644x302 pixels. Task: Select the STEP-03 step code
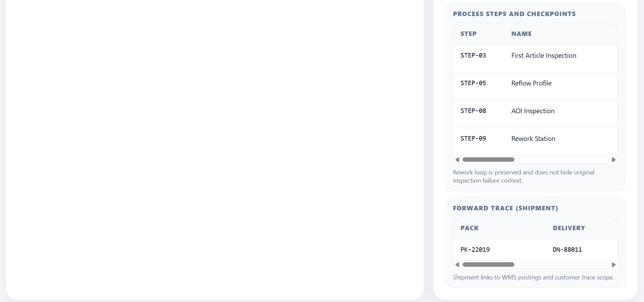click(473, 55)
